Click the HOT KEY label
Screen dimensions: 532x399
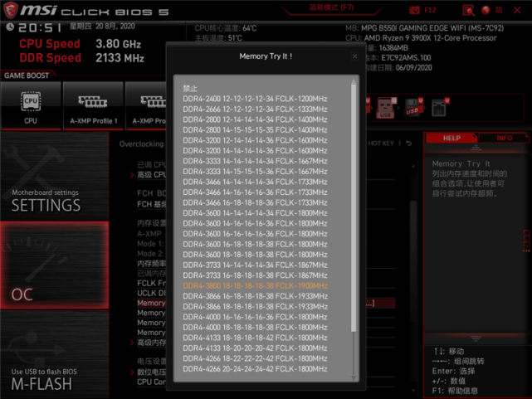pos(381,144)
